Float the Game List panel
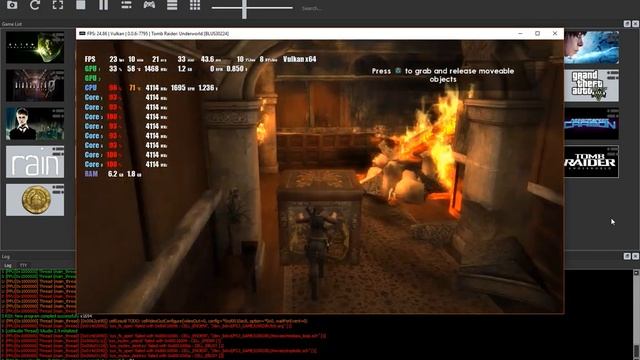Screen dimensions: 640x360 click(x=627, y=24)
